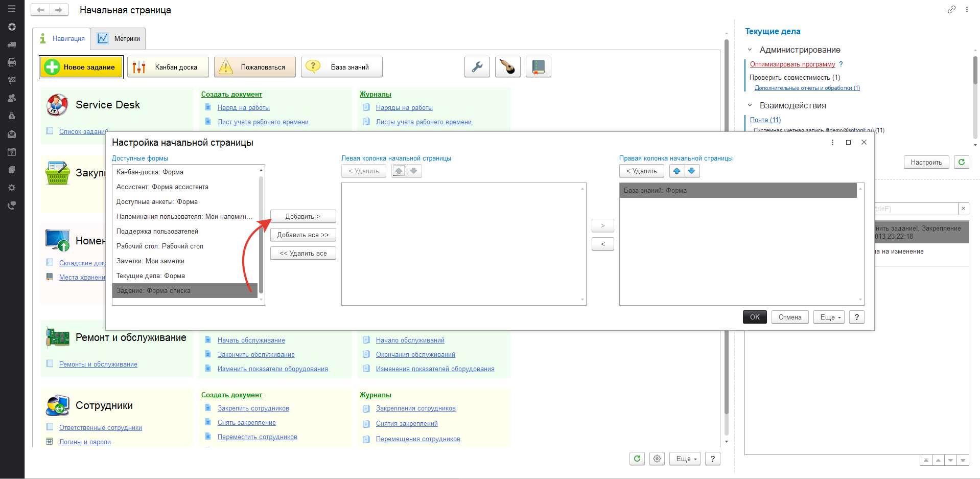Image resolution: width=980 pixels, height=479 pixels.
Task: Confirm dialog with OK button
Action: coord(754,317)
